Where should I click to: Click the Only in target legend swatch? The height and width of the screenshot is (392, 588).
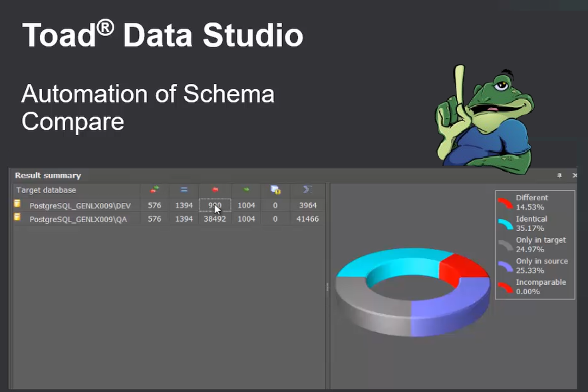click(x=506, y=246)
